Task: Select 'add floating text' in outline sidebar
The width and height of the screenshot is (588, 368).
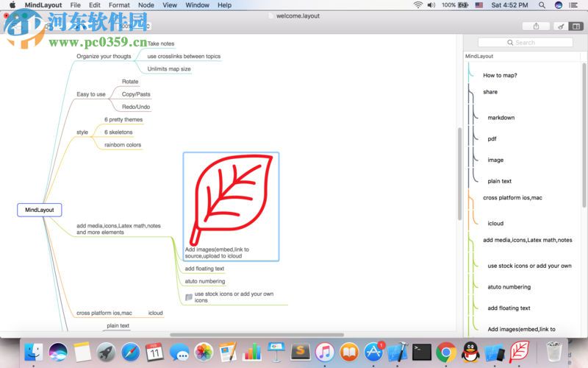Action: [x=509, y=308]
